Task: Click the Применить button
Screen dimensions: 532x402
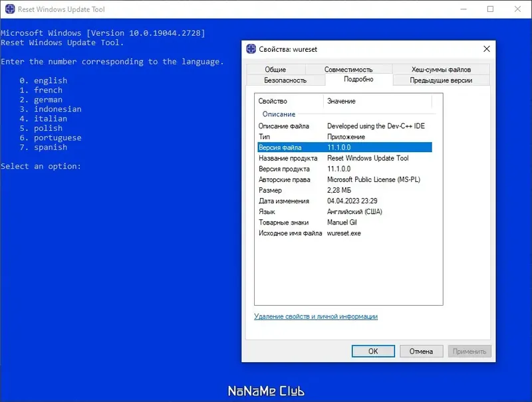Action: (x=469, y=351)
